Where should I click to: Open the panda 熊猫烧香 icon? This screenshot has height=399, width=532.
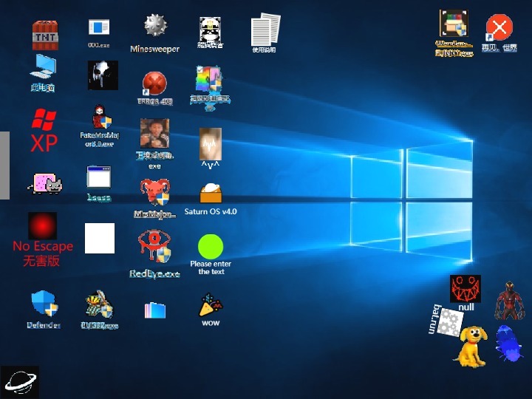(210, 30)
